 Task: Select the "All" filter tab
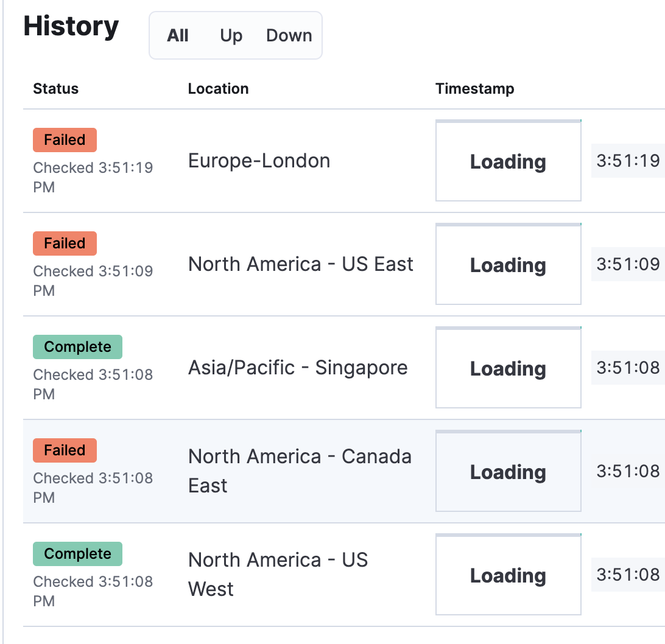pos(177,35)
